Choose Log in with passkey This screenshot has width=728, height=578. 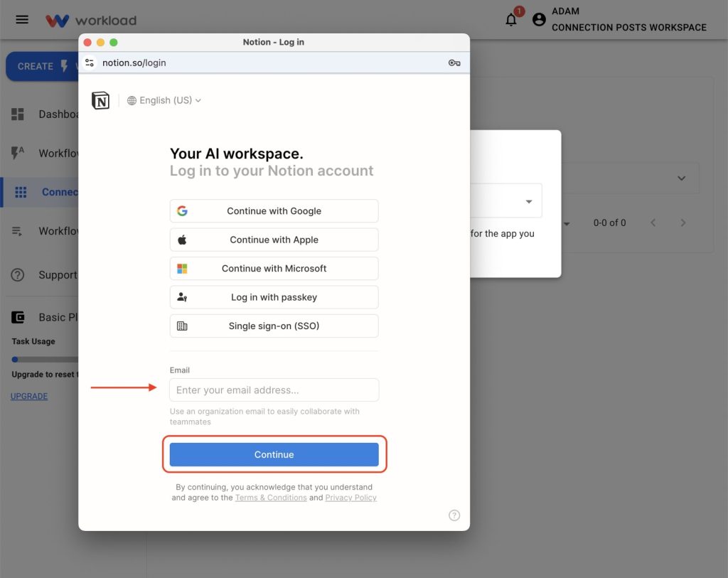click(274, 298)
